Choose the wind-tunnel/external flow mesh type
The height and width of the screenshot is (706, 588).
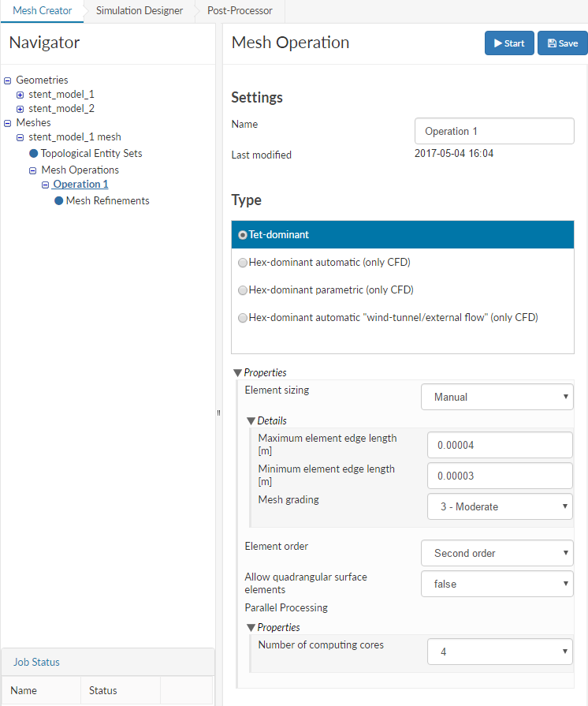(x=243, y=318)
